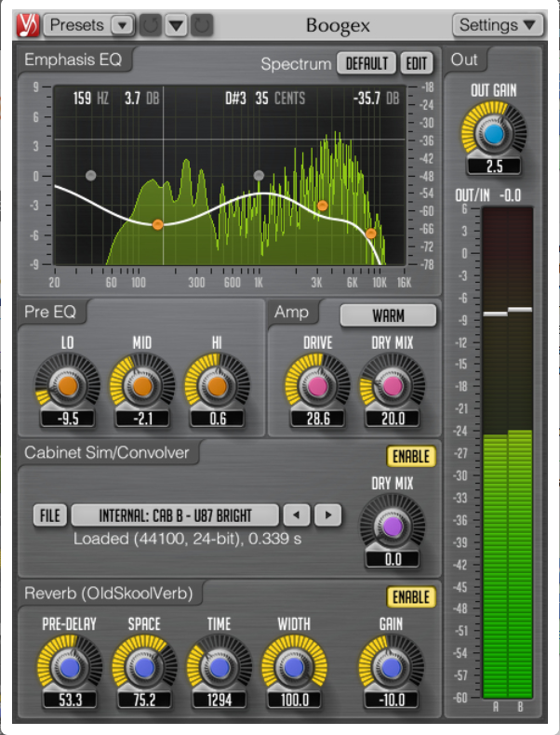Click the reverb TIME knob
Viewport: 560px width, 735px height.
coord(219,667)
